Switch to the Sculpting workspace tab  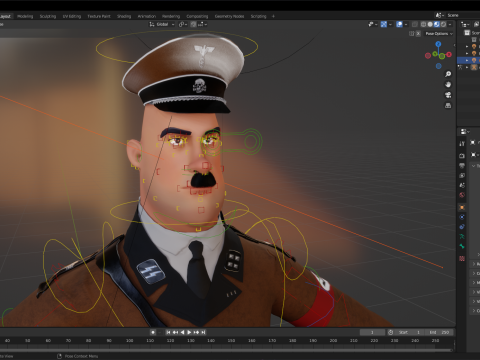(x=48, y=16)
